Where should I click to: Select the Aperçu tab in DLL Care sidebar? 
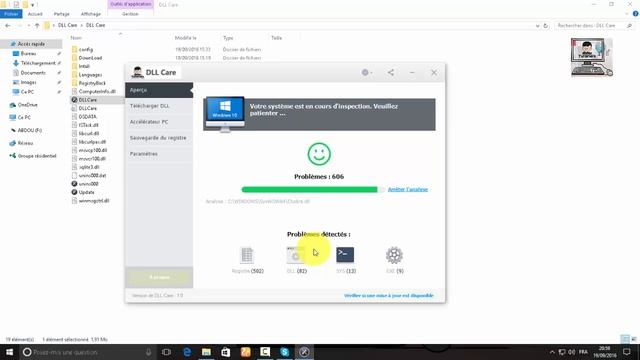click(159, 90)
